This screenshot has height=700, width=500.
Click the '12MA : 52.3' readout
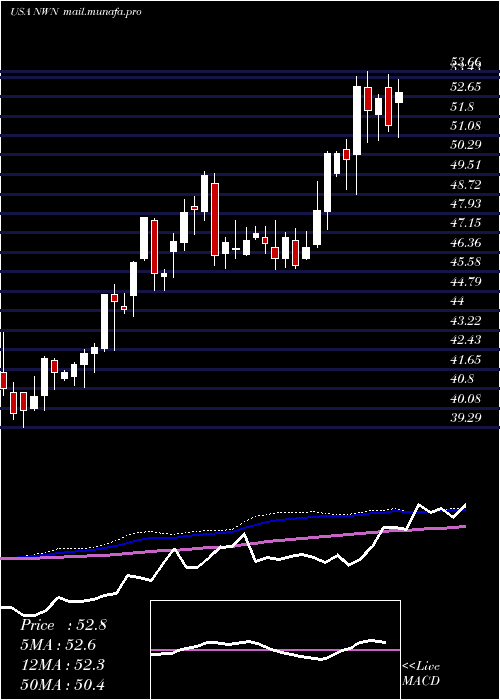(62, 664)
